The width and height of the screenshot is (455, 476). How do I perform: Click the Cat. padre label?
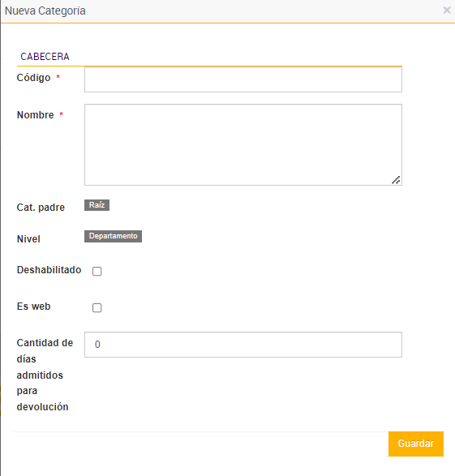41,208
